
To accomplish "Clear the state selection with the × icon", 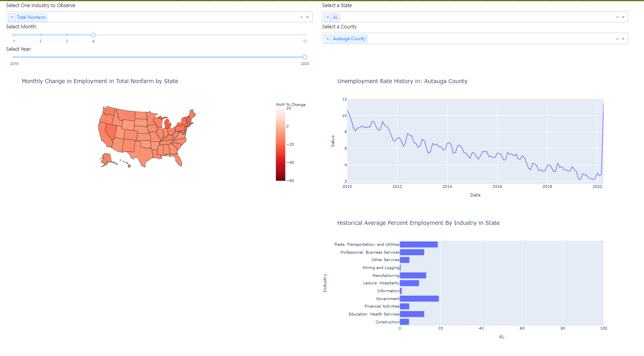I will (x=617, y=17).
